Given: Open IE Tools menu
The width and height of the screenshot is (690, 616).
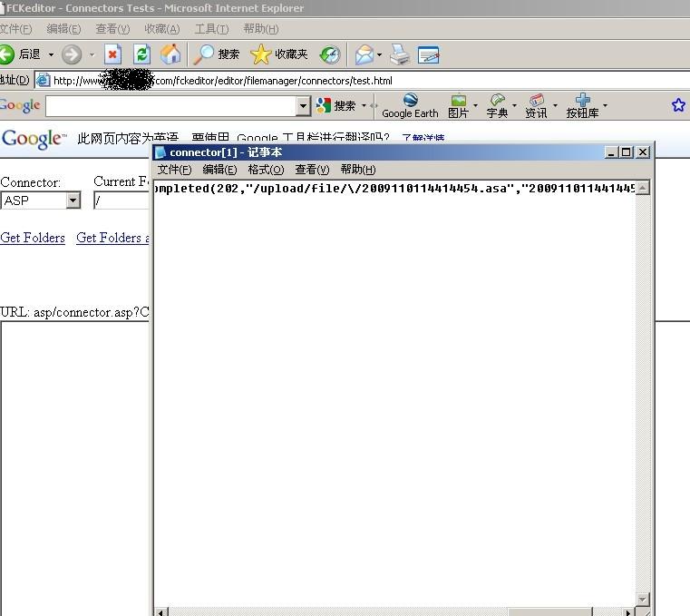Looking at the screenshot, I should point(211,29).
